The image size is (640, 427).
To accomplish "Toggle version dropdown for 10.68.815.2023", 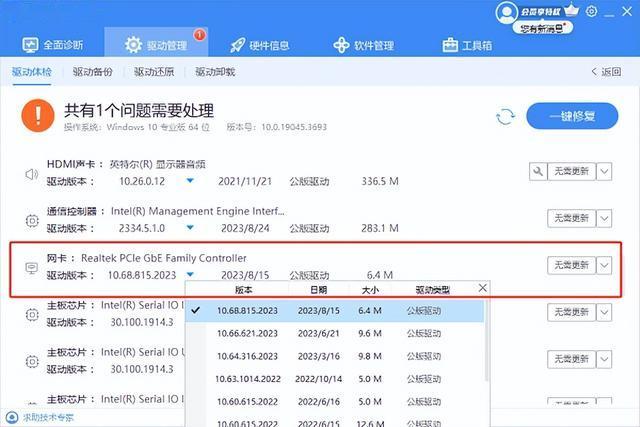I will (190, 274).
